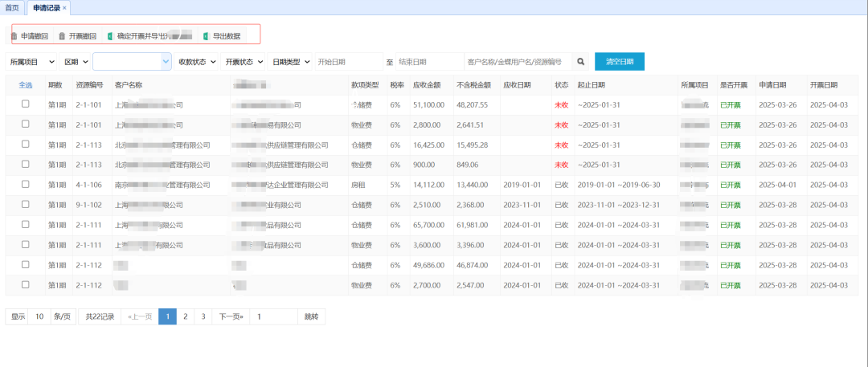Open the 收款状态 dropdown
Image resolution: width=868 pixels, height=367 pixels.
tap(197, 62)
